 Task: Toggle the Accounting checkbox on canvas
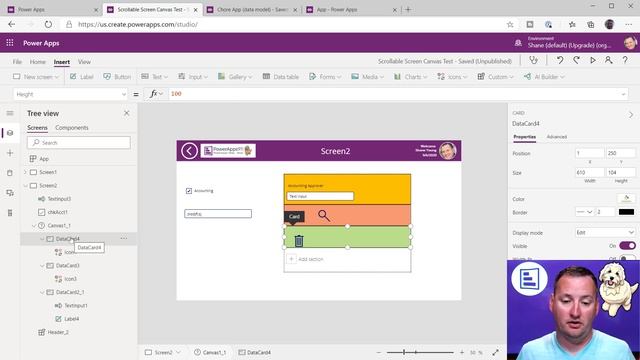click(189, 191)
